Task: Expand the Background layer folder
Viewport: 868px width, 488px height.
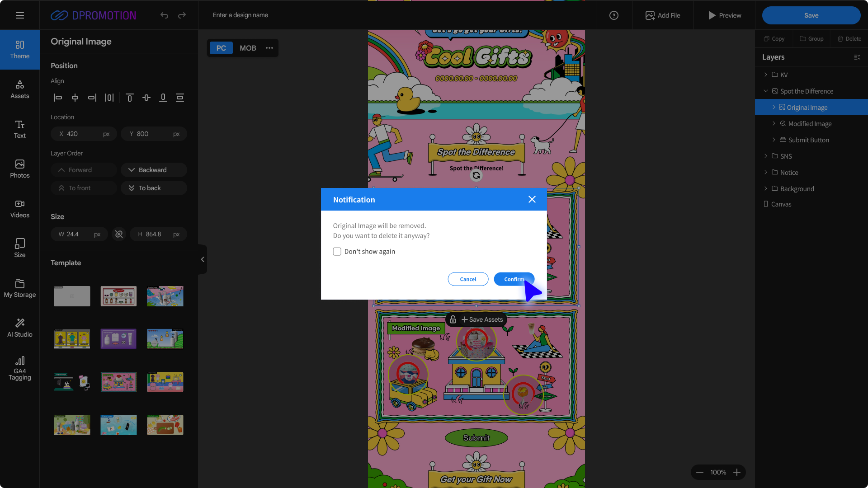Action: coord(766,188)
